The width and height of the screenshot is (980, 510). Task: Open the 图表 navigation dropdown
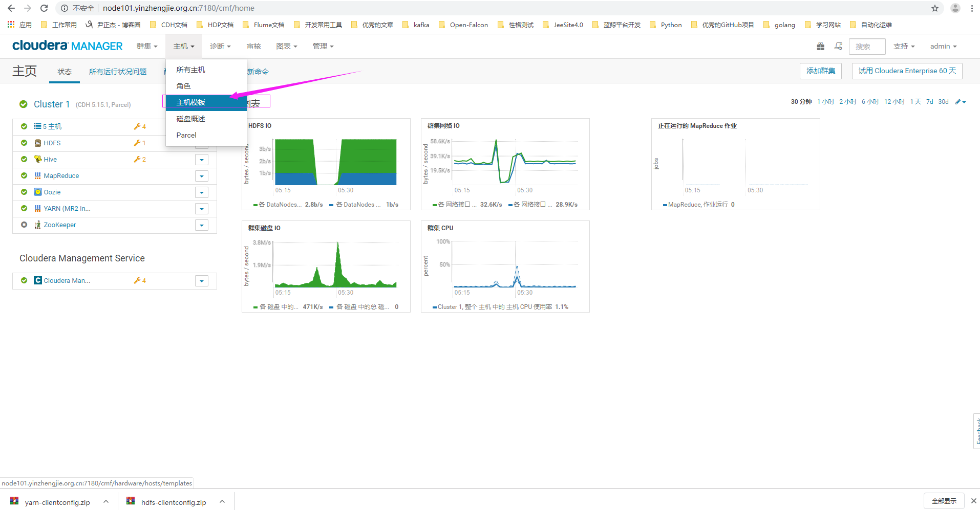coord(287,46)
